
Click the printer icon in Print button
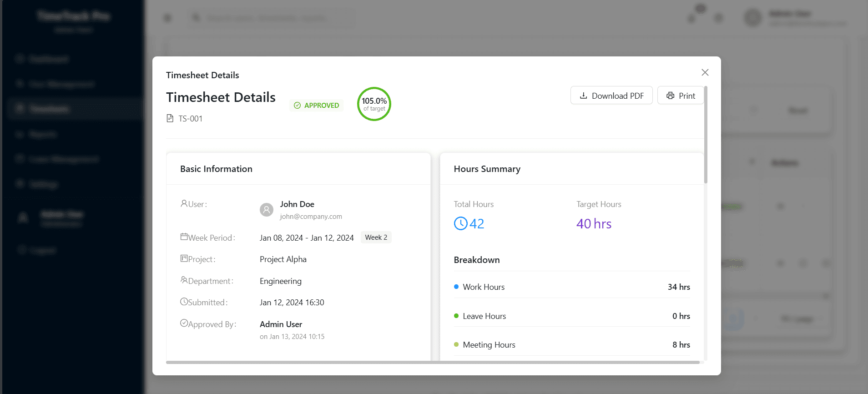tap(670, 96)
